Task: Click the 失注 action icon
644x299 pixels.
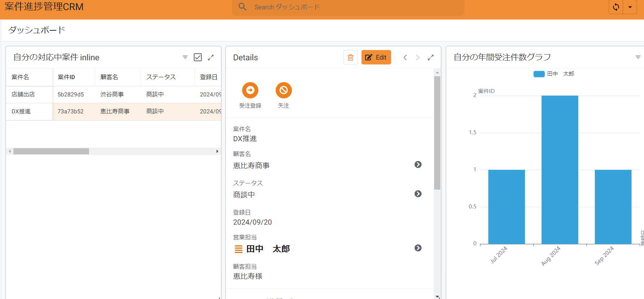Action: pyautogui.click(x=284, y=90)
